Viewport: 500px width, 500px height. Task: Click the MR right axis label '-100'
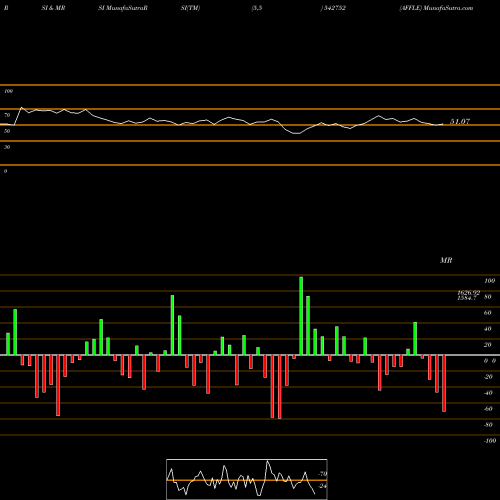tap(490, 441)
